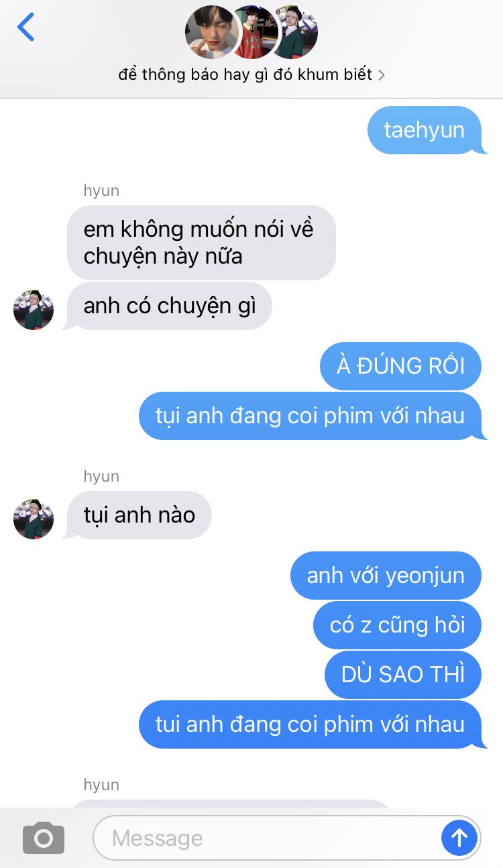Tap the blue back arrow

click(x=25, y=28)
